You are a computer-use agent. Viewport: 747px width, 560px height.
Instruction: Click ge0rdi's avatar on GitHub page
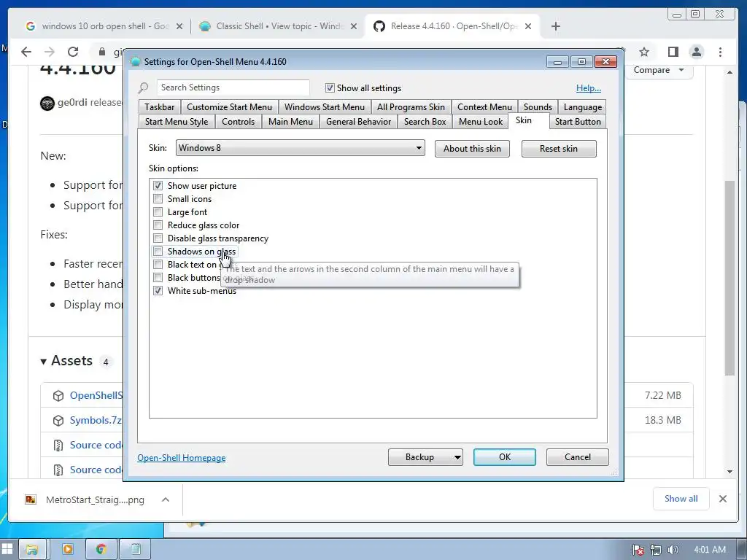tap(47, 103)
